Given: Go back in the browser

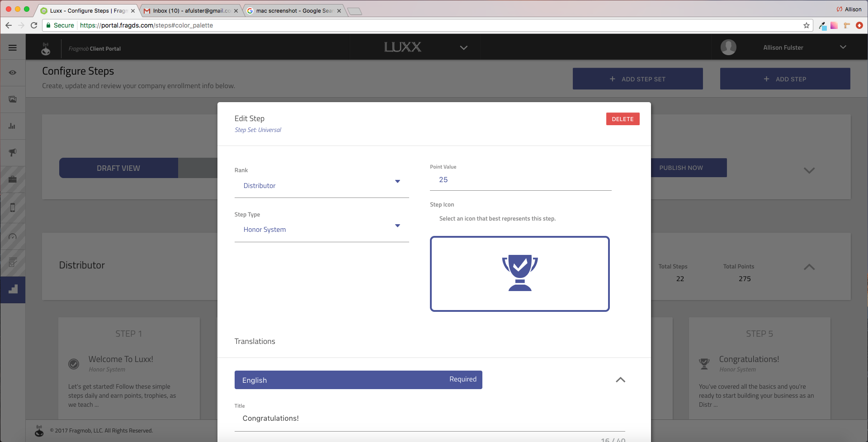Looking at the screenshot, I should pos(9,25).
